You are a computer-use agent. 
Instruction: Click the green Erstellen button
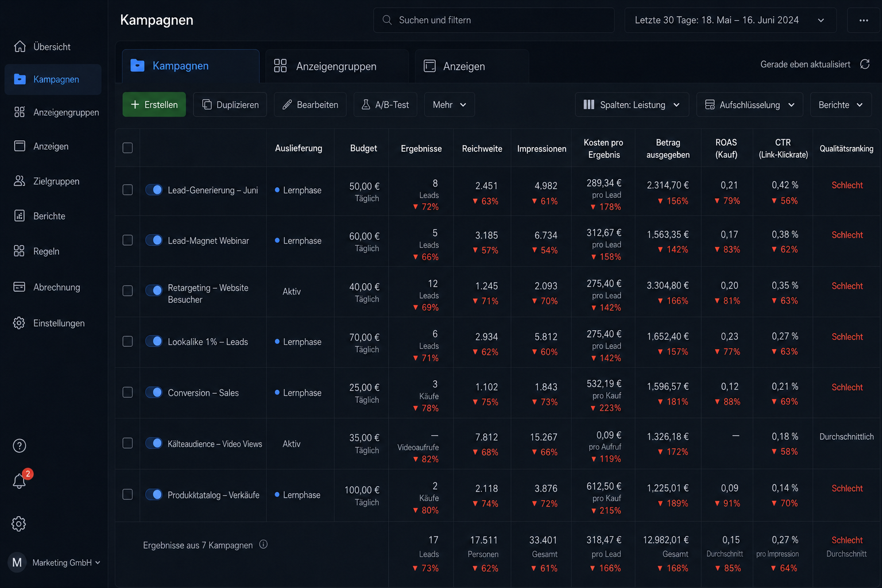(154, 105)
